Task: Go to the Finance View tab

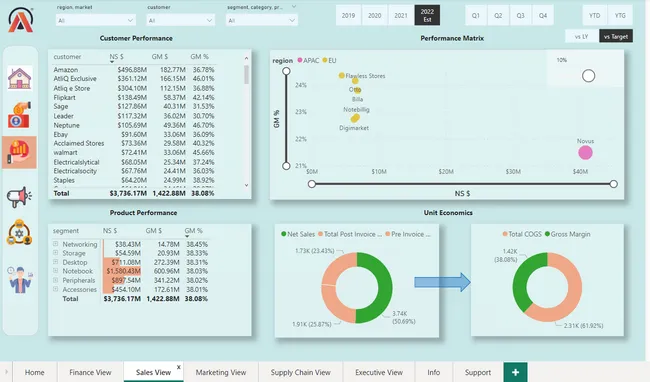Action: [x=90, y=372]
